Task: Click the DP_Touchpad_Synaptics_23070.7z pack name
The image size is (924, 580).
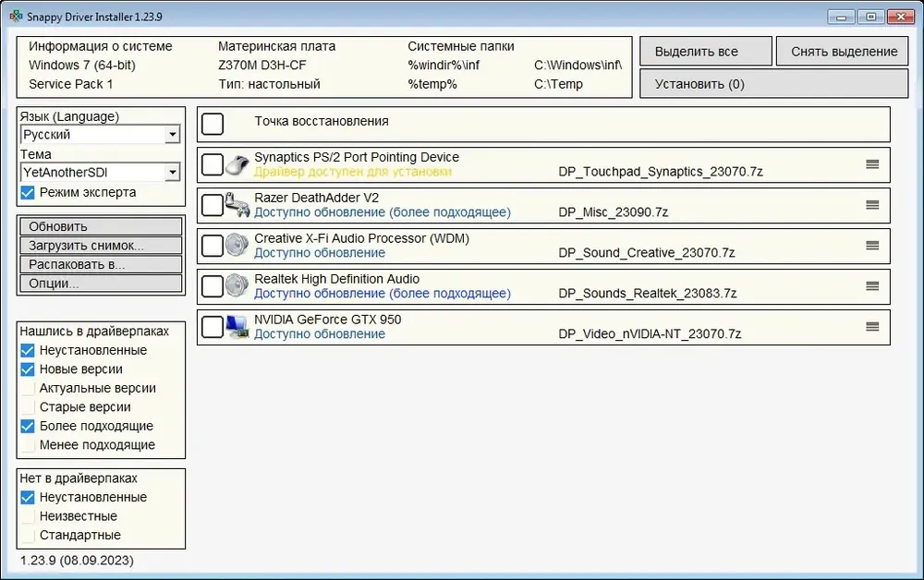Action: point(661,172)
